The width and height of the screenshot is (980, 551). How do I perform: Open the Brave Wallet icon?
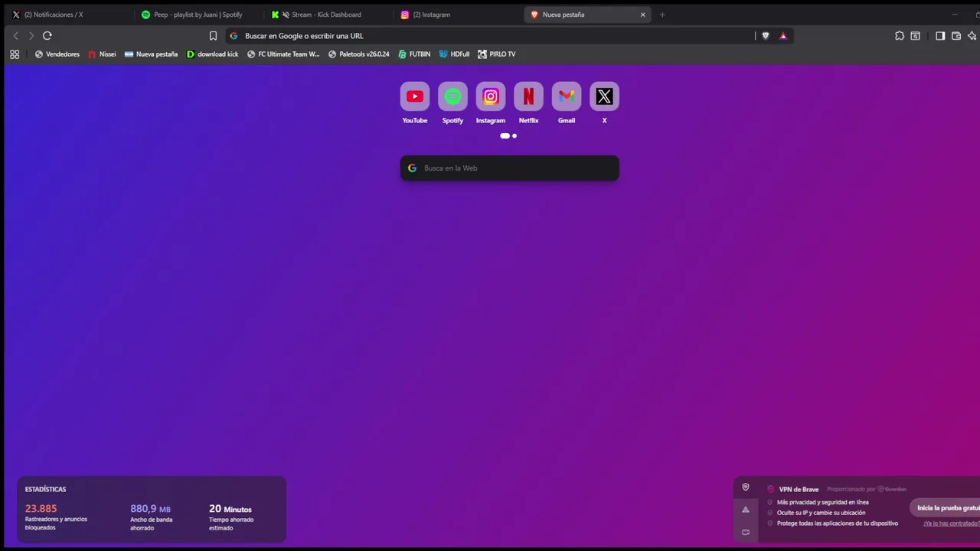click(x=956, y=36)
